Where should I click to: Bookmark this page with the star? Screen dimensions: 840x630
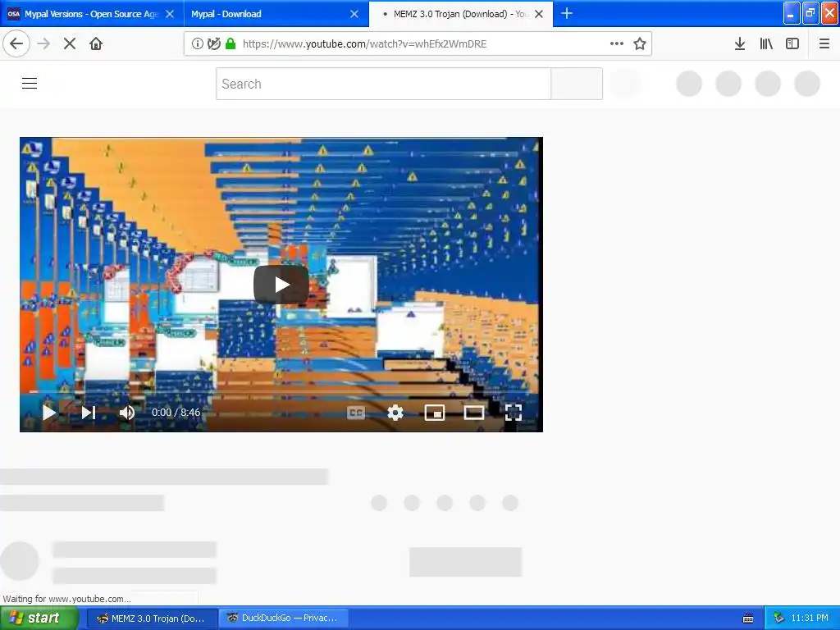[x=640, y=43]
